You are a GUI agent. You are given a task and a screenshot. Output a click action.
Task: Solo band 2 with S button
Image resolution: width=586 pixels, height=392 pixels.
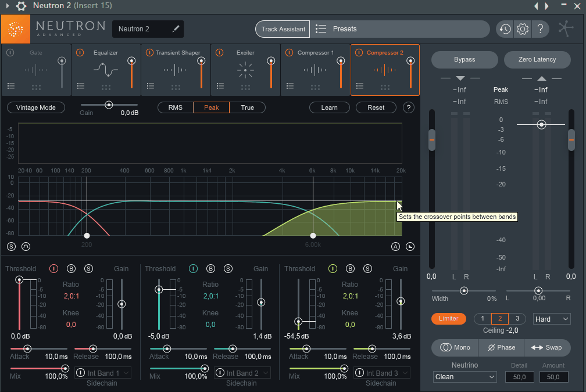click(228, 268)
